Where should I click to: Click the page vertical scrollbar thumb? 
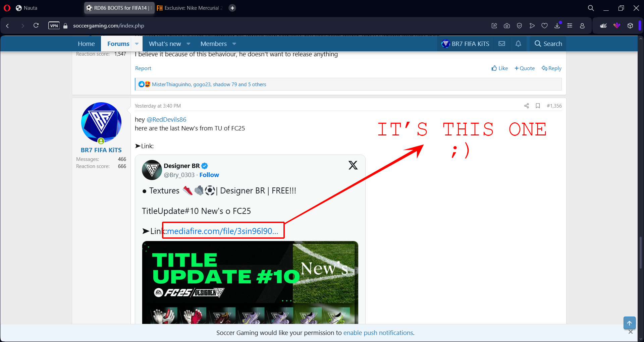(x=641, y=253)
